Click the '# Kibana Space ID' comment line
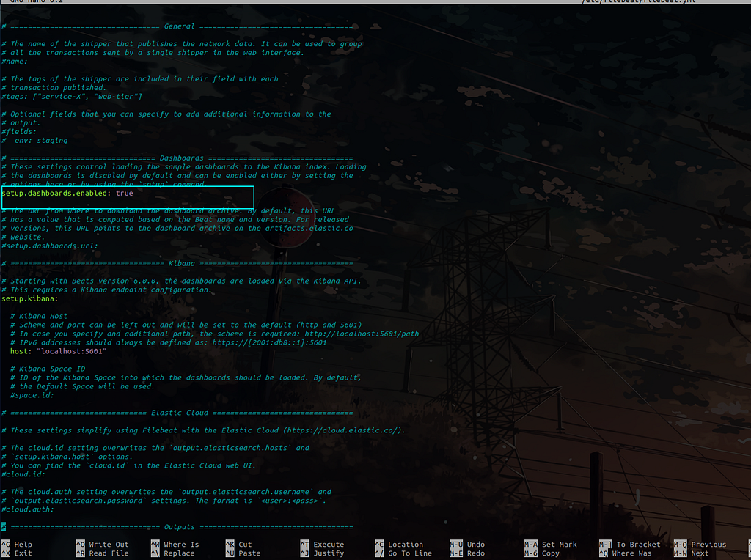The image size is (751, 560). click(48, 369)
